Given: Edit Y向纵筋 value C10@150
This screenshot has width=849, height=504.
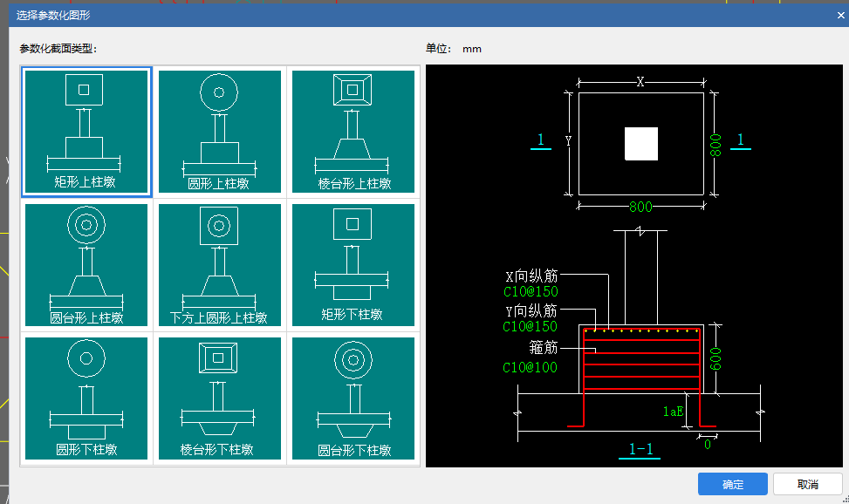Looking at the screenshot, I should [x=531, y=326].
